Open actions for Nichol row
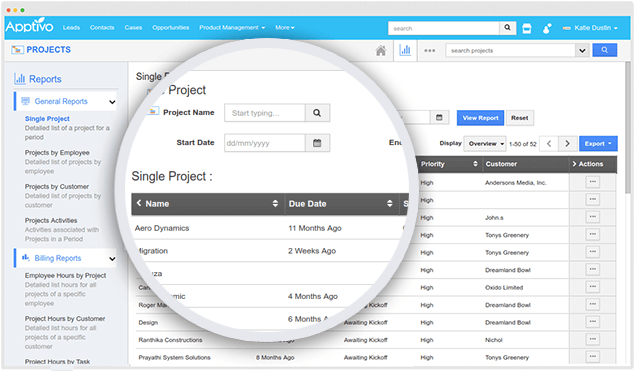Image resolution: width=635 pixels, height=371 pixels. click(592, 339)
